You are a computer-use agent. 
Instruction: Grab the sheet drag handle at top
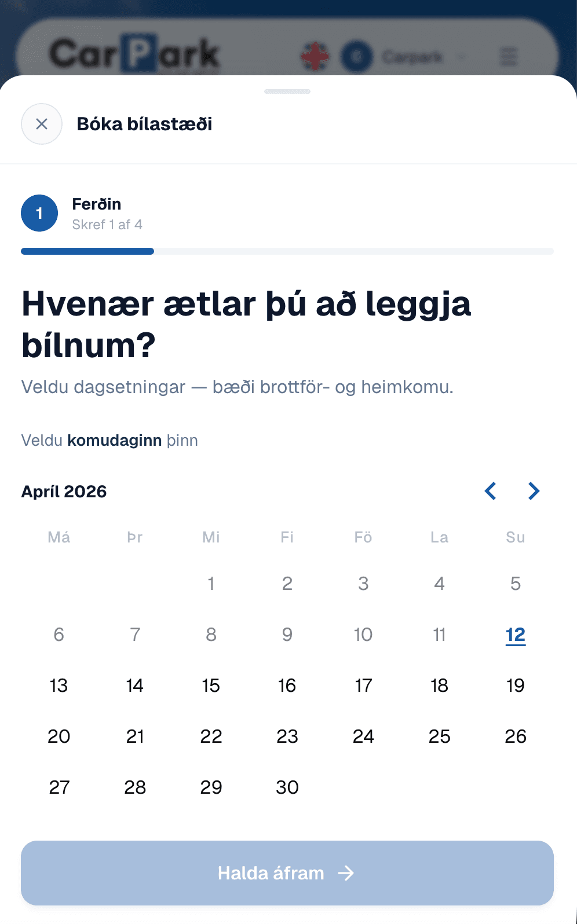287,91
